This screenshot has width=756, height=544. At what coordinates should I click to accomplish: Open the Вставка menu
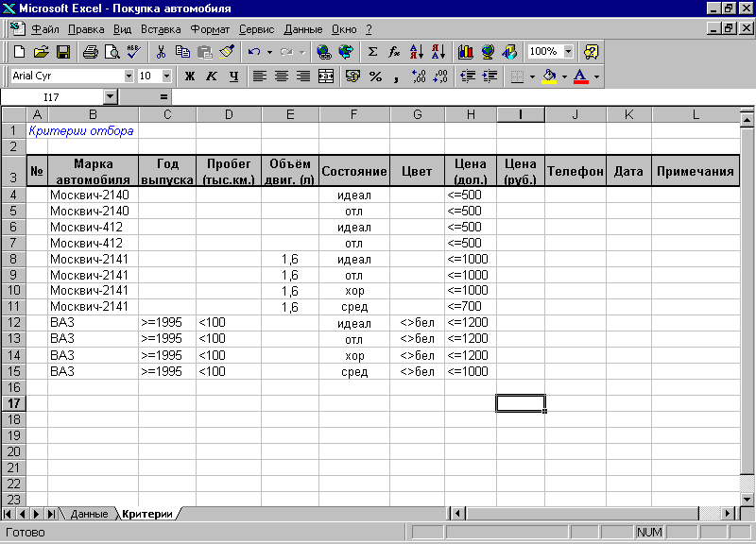pos(161,29)
